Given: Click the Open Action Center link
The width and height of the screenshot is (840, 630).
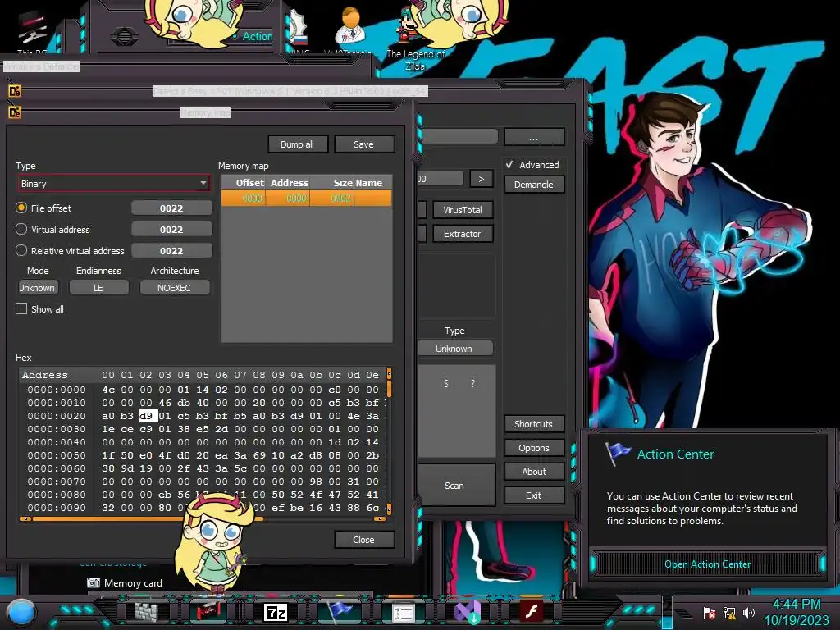Looking at the screenshot, I should point(707,564).
